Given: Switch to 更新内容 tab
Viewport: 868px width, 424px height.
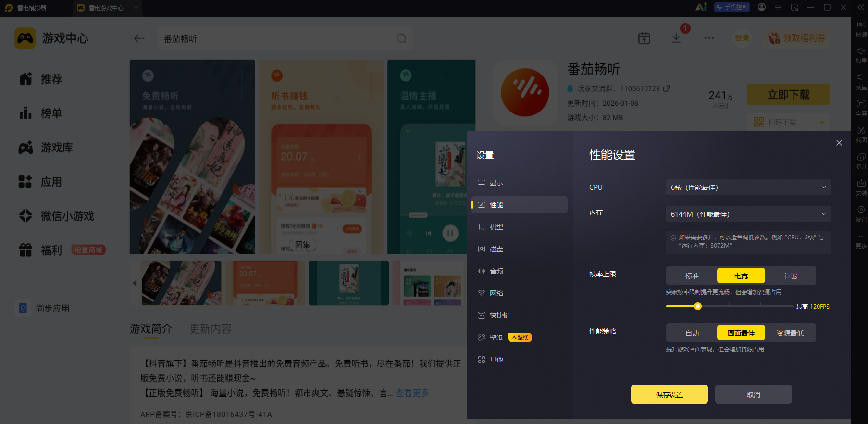Looking at the screenshot, I should 211,329.
